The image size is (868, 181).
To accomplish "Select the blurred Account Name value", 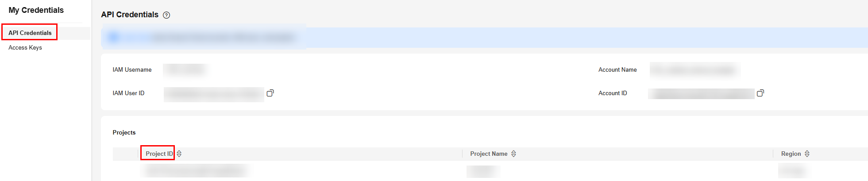I will tap(695, 69).
